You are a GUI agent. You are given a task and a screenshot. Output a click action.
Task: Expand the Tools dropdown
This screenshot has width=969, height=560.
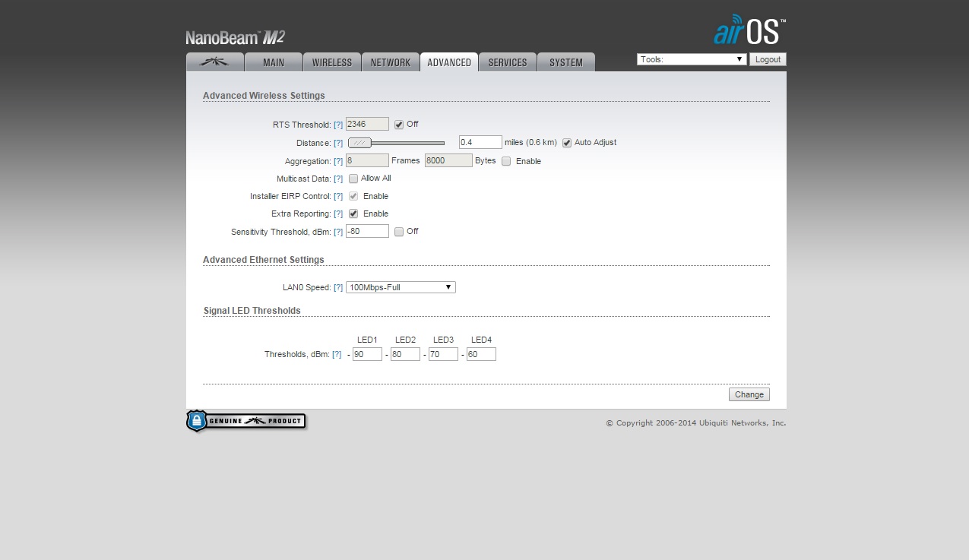click(x=692, y=59)
